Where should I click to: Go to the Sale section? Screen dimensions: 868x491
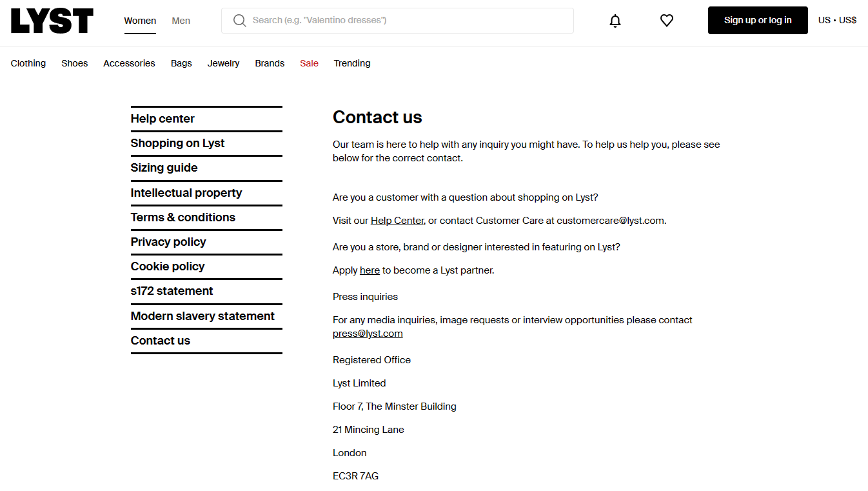[309, 63]
